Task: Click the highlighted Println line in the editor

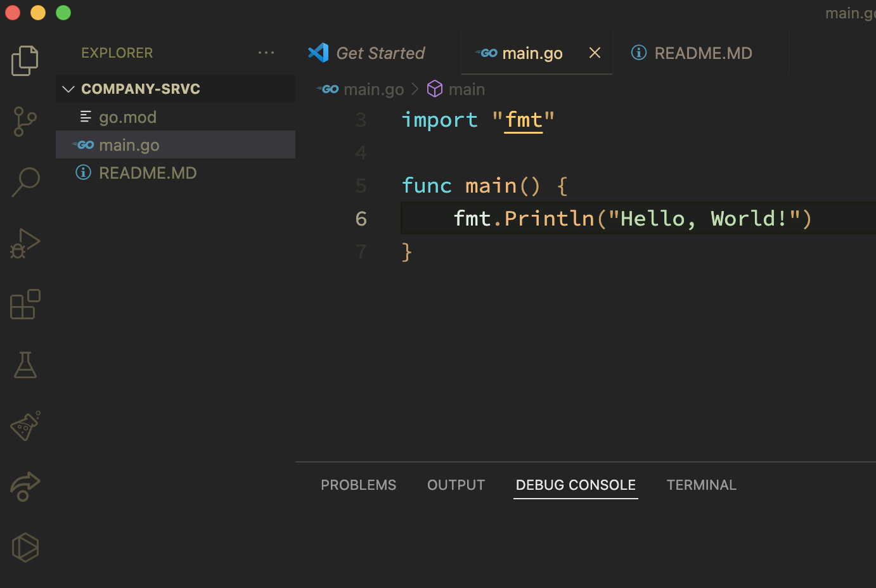Action: click(x=633, y=218)
